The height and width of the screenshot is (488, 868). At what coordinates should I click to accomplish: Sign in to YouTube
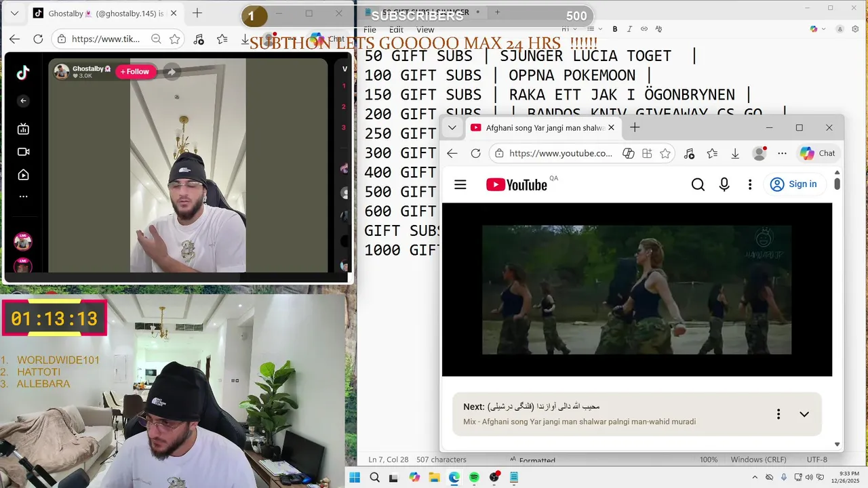(x=794, y=184)
